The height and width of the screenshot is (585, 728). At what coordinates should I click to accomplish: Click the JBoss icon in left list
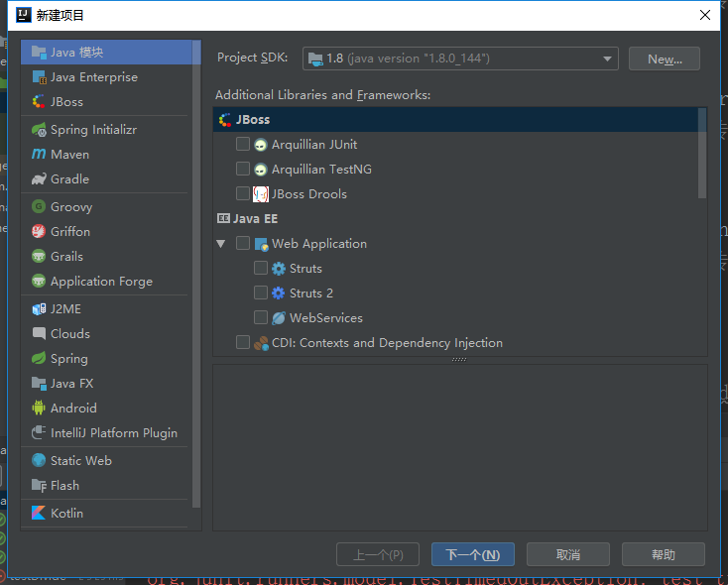tap(39, 102)
